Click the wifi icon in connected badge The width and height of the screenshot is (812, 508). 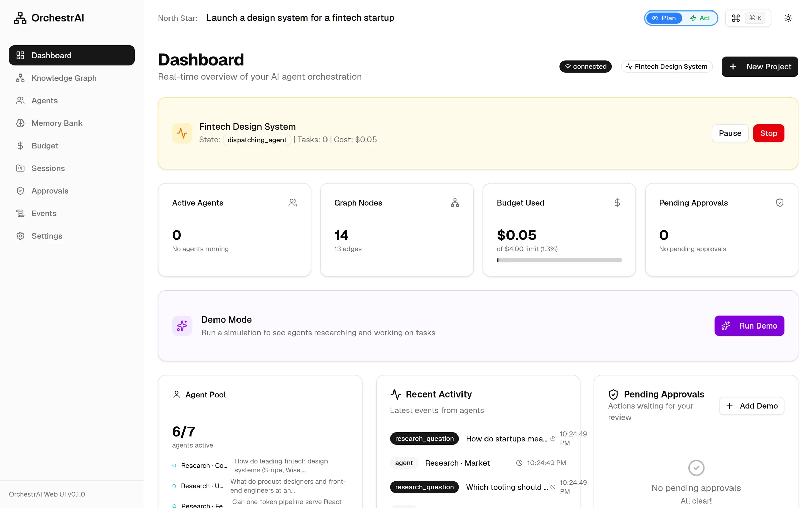[x=568, y=66]
